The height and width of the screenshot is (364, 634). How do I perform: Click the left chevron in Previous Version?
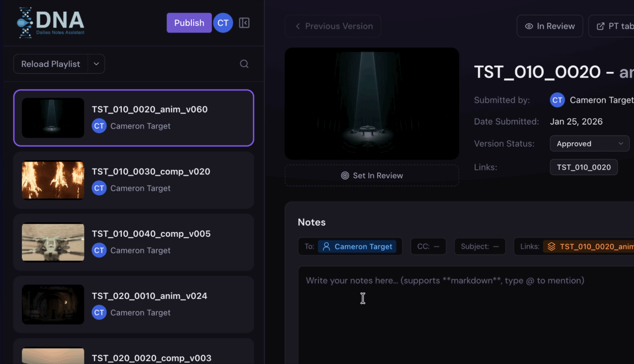tap(298, 26)
